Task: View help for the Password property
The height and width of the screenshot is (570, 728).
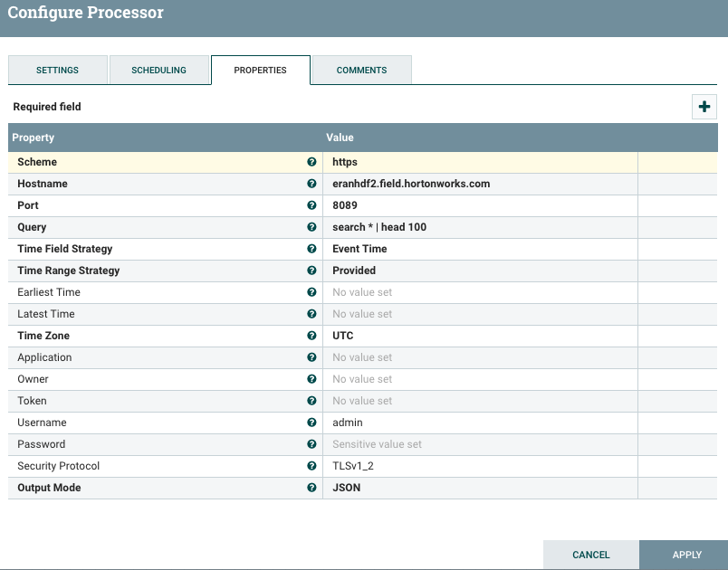Action: (311, 444)
